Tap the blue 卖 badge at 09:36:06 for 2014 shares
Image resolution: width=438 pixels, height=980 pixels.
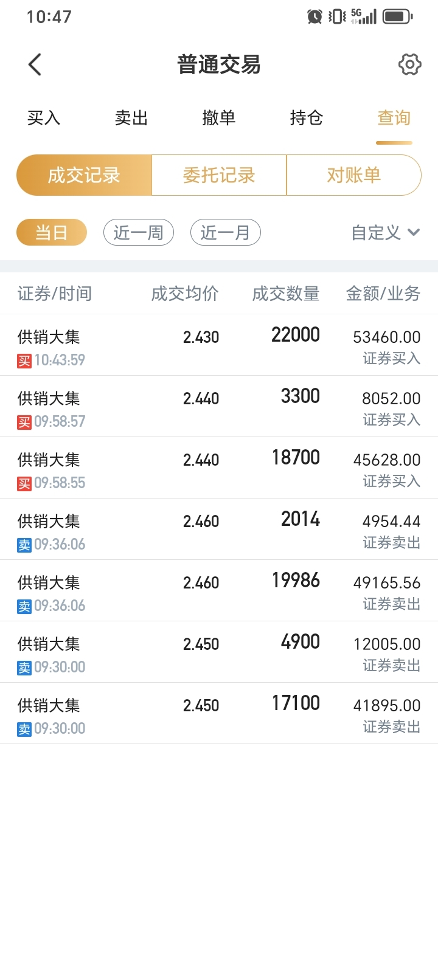pyautogui.click(x=24, y=545)
